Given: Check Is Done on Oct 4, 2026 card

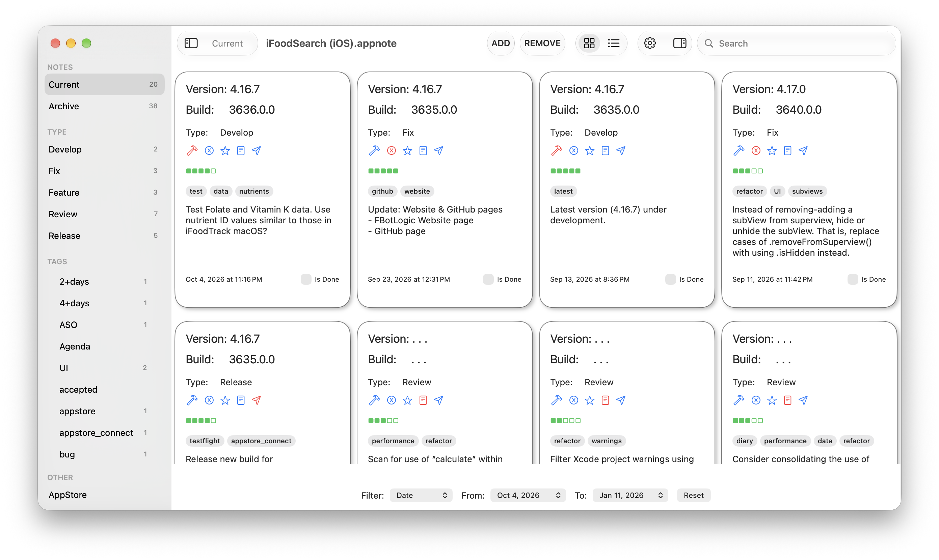Looking at the screenshot, I should 306,279.
